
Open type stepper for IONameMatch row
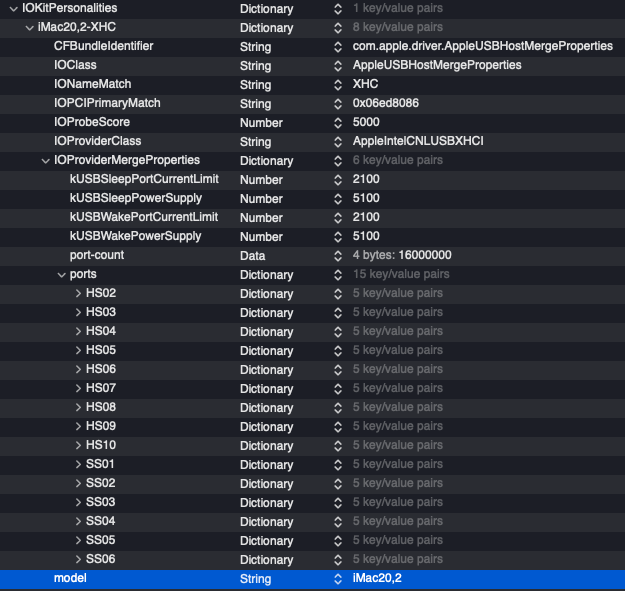(338, 85)
